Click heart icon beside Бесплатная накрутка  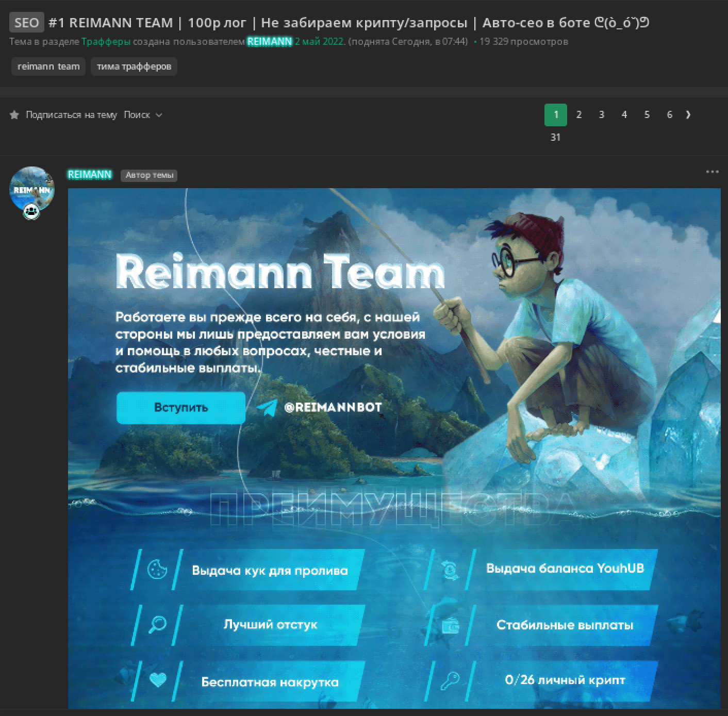click(158, 680)
